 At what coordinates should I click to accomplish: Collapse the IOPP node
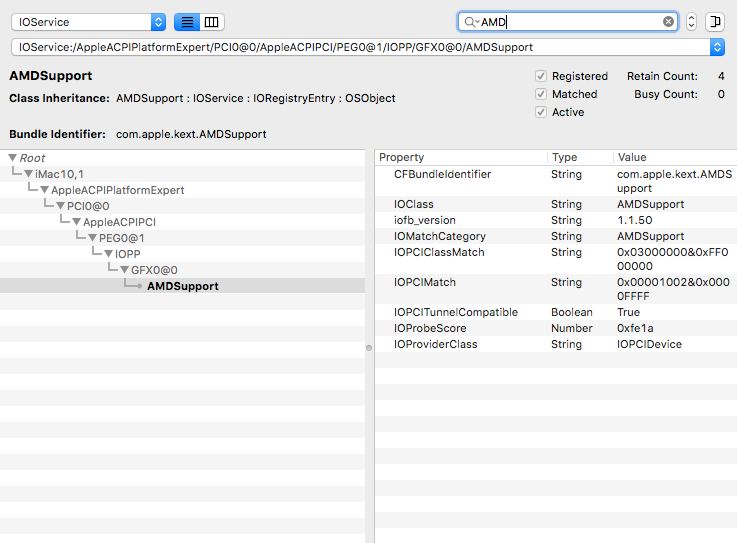pyautogui.click(x=109, y=254)
